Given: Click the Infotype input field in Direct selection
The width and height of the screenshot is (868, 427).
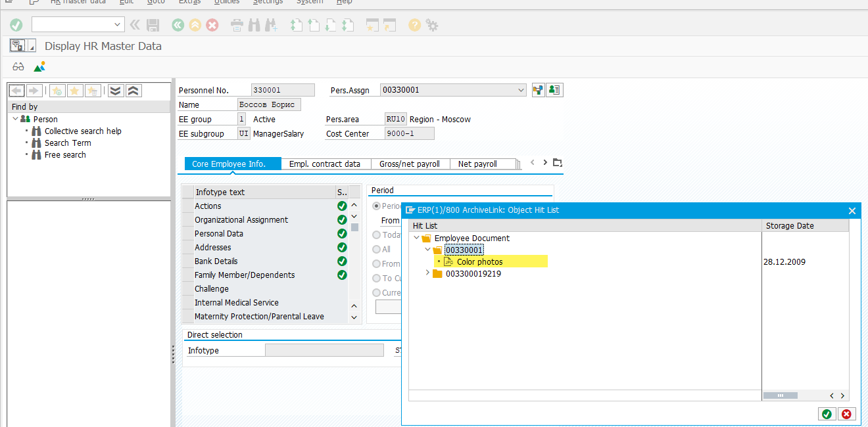Looking at the screenshot, I should coord(324,350).
